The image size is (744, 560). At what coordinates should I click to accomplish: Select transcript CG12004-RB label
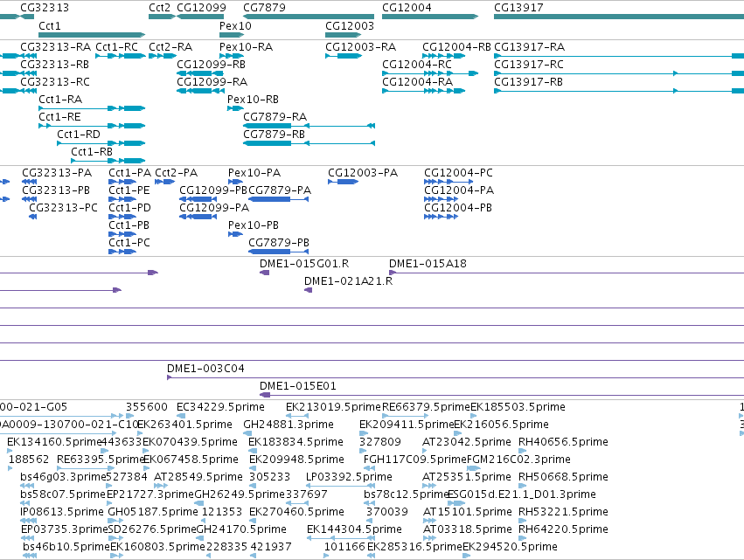(x=457, y=47)
